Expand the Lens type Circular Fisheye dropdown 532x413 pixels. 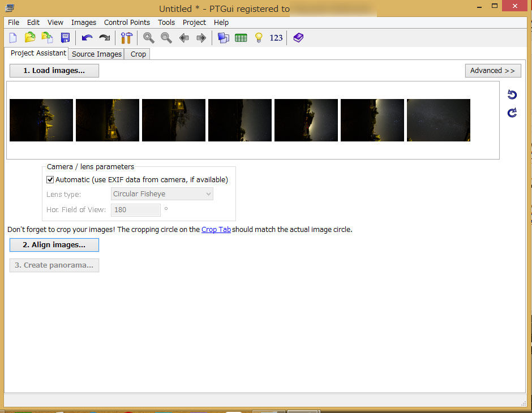[162, 194]
